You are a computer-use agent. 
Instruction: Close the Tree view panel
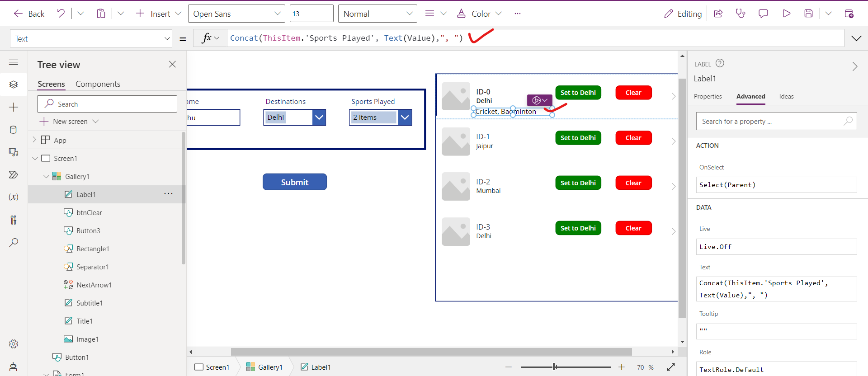172,65
